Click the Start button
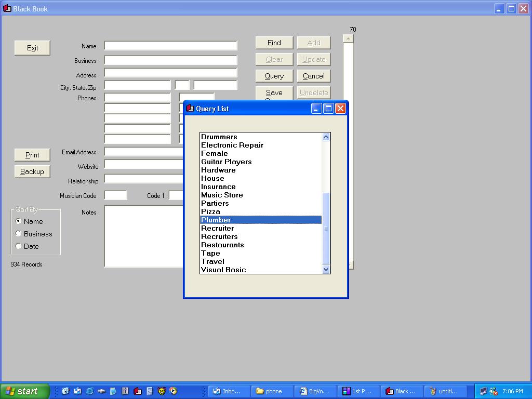The image size is (532, 399). (25, 391)
